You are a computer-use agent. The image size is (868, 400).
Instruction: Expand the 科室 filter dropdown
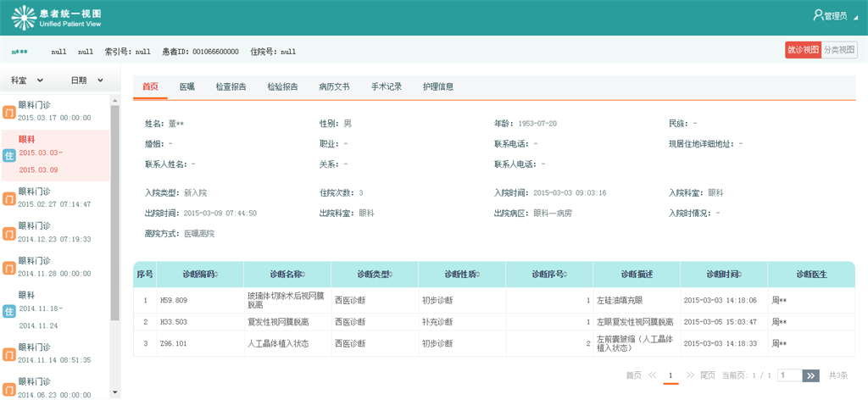[x=29, y=81]
